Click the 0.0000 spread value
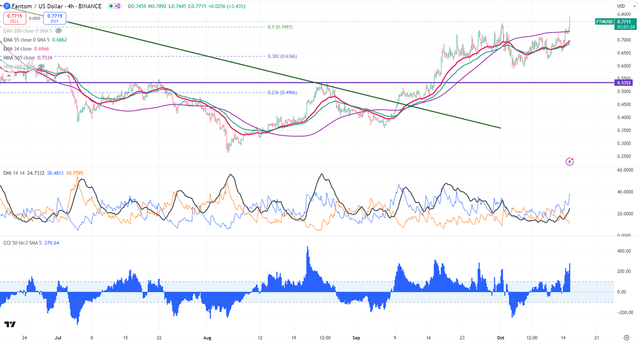The image size is (644, 343). coord(34,18)
